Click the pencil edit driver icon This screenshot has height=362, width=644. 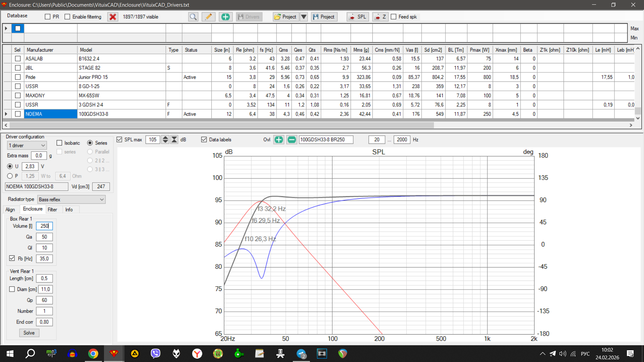click(208, 17)
